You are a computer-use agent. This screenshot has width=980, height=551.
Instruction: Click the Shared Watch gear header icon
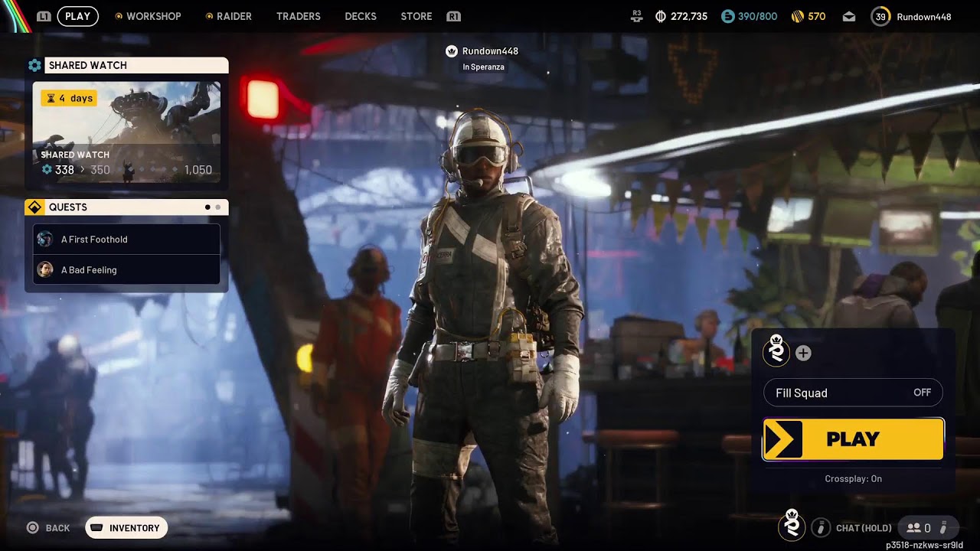point(34,66)
